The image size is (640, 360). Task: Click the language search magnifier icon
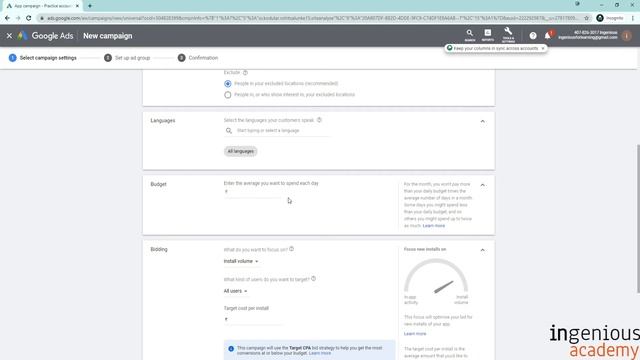pyautogui.click(x=229, y=131)
